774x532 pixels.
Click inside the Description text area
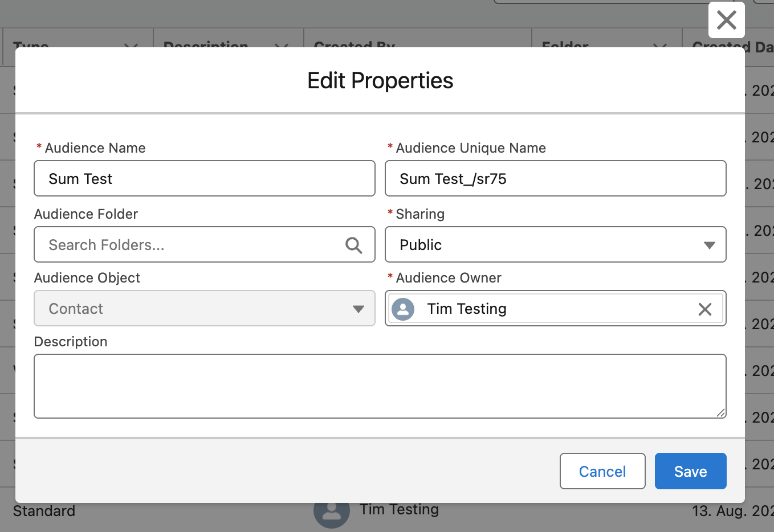pyautogui.click(x=380, y=386)
